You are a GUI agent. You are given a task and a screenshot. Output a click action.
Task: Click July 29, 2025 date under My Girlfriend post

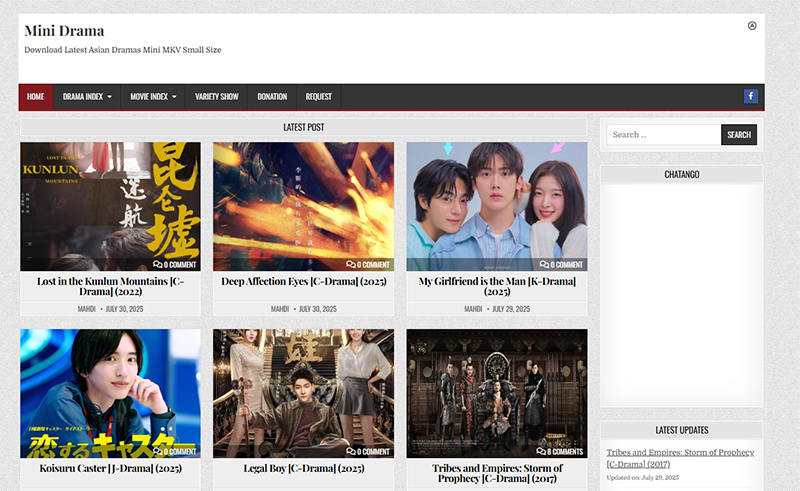[x=511, y=309]
